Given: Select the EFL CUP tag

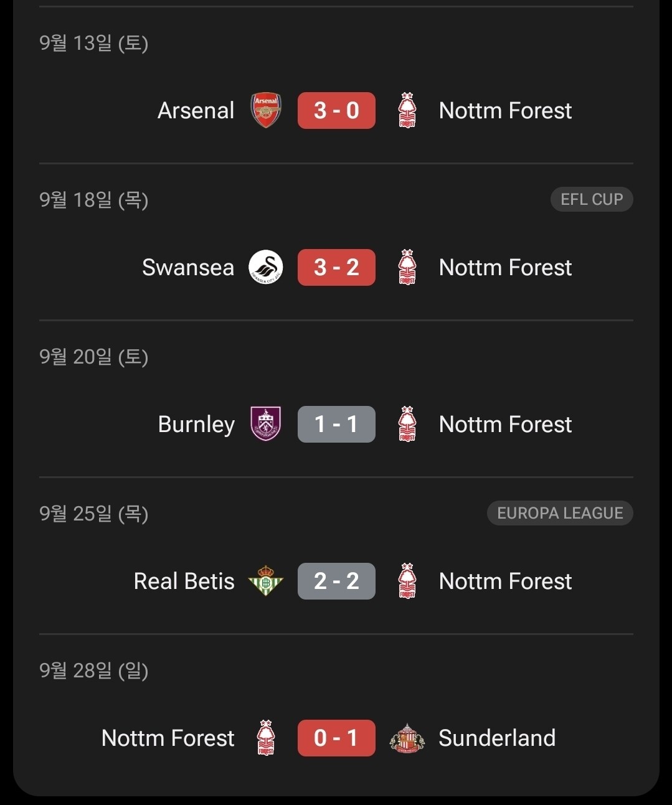Looking at the screenshot, I should 591,199.
